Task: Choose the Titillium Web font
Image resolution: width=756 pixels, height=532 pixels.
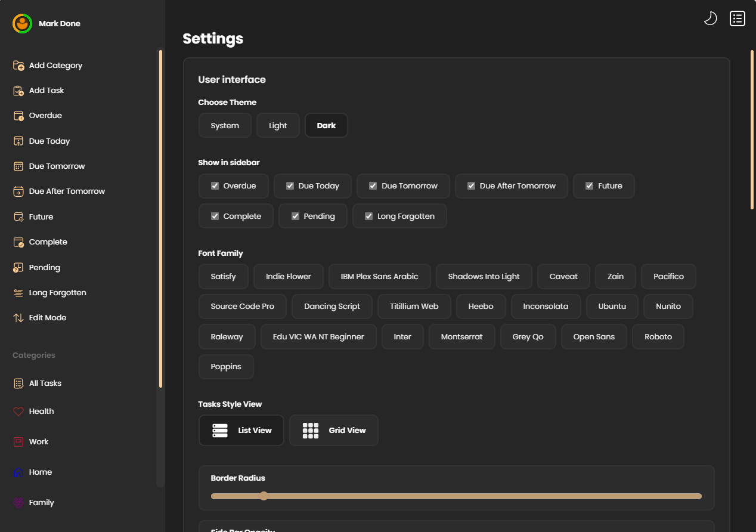Action: point(414,307)
